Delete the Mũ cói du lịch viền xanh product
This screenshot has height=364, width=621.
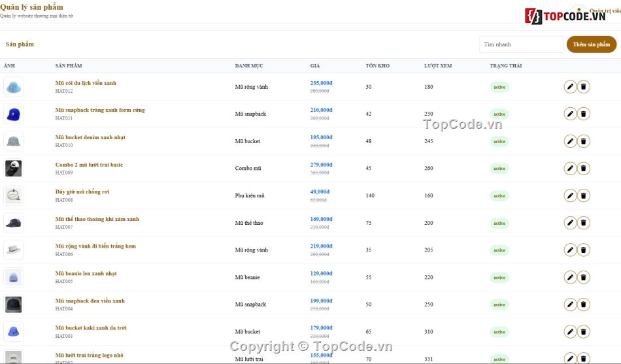[x=583, y=87]
